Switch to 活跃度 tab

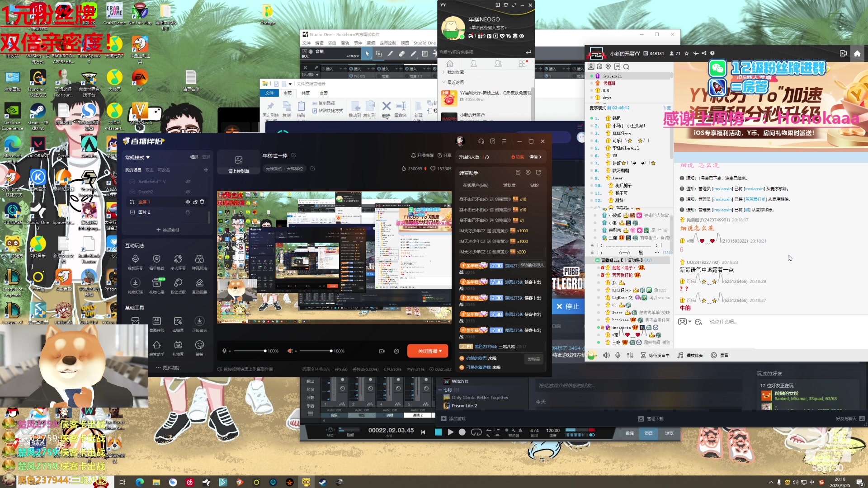click(509, 185)
